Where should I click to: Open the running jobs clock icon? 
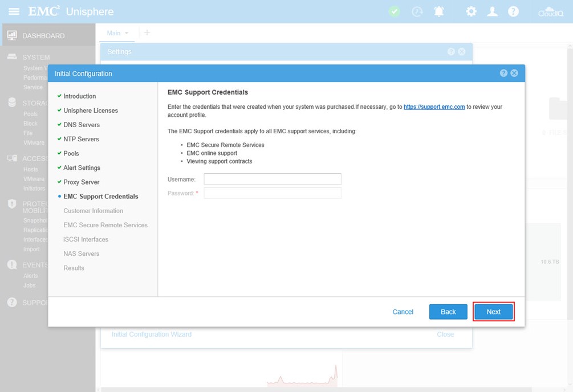click(417, 12)
